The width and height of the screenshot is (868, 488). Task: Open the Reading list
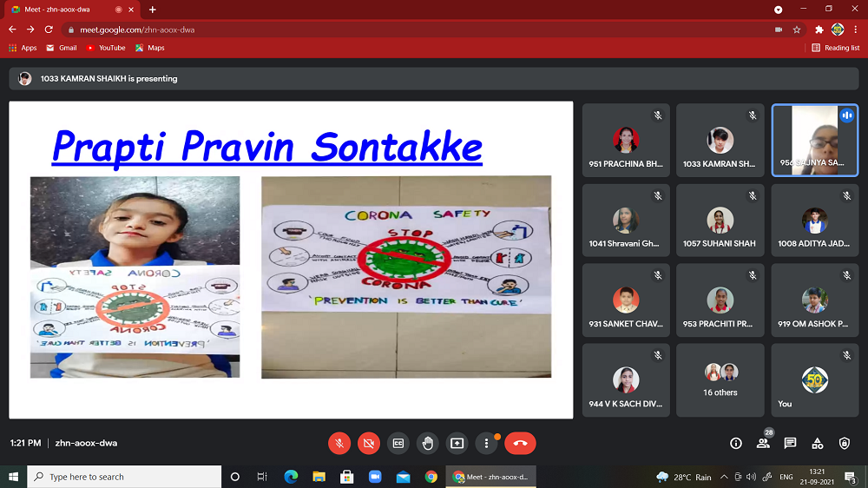tap(835, 48)
